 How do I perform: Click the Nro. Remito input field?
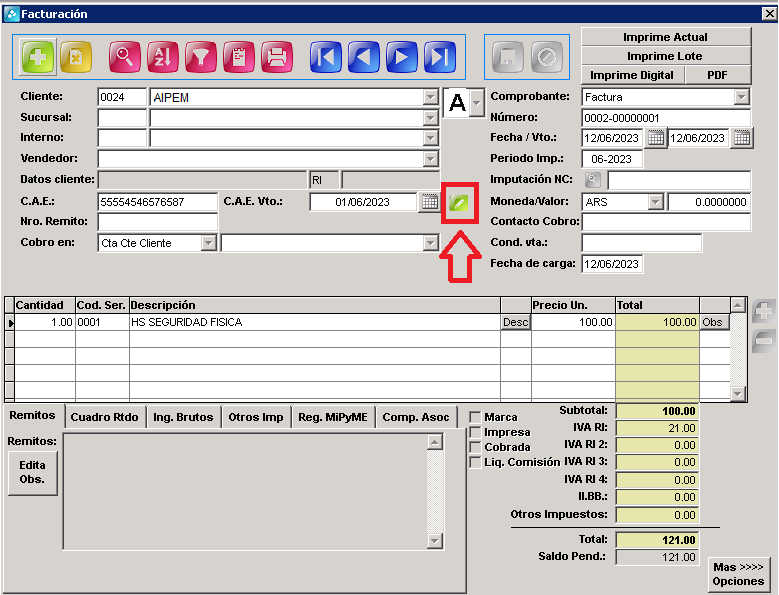click(x=157, y=222)
